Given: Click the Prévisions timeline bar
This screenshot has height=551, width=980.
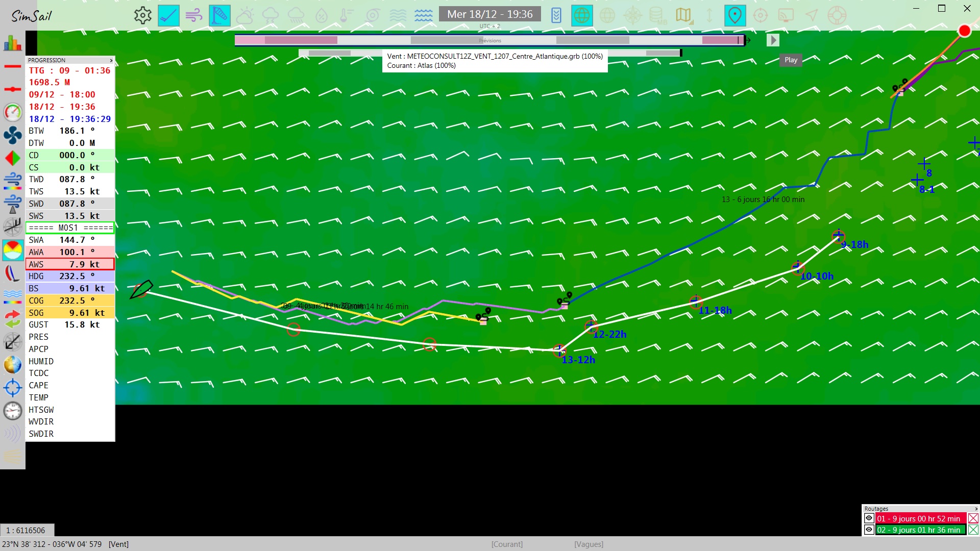Looking at the screenshot, I should point(489,40).
